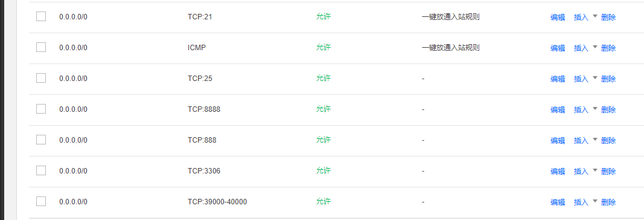Open the insert dropdown arrow for TCP:888
This screenshot has height=220, width=644.
[595, 140]
